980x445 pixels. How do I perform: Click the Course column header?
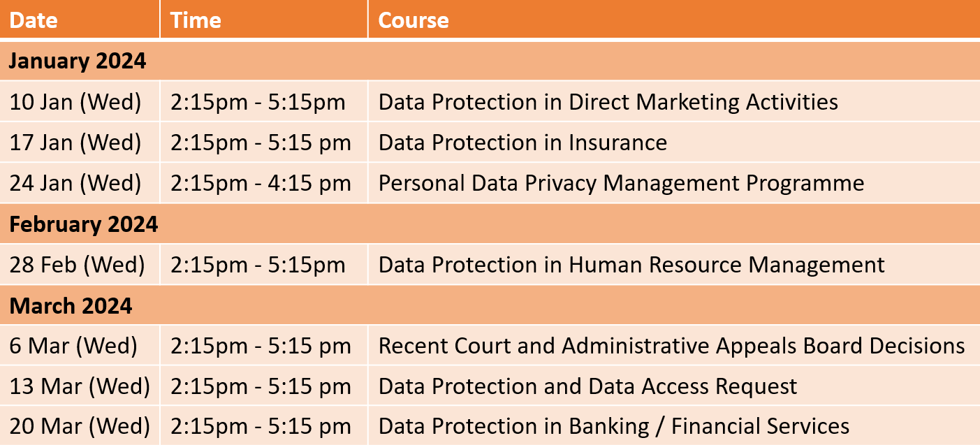point(674,20)
